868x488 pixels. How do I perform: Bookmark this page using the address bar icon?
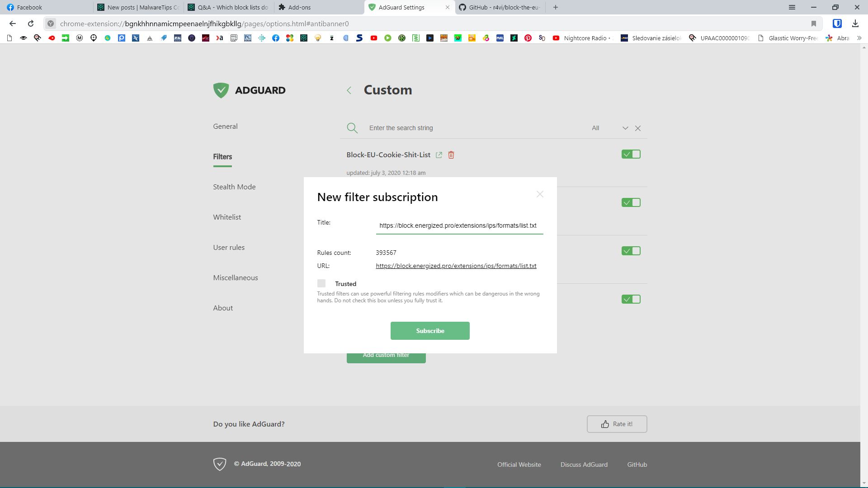pyautogui.click(x=814, y=23)
